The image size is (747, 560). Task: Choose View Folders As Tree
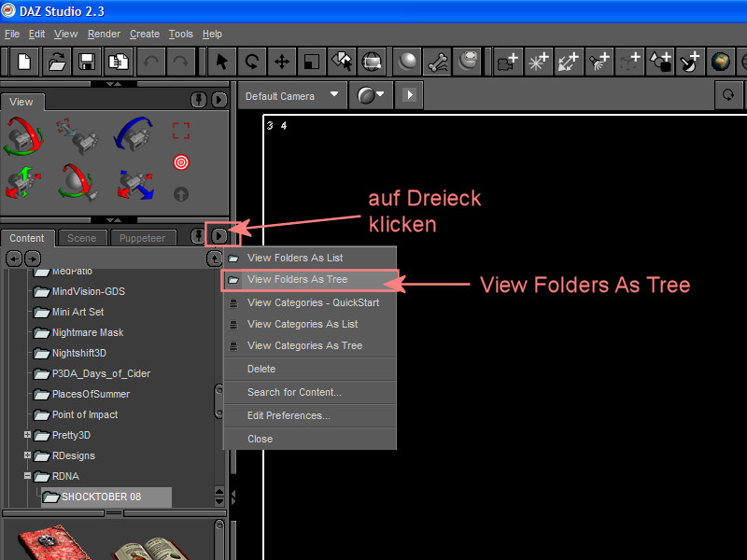(310, 279)
